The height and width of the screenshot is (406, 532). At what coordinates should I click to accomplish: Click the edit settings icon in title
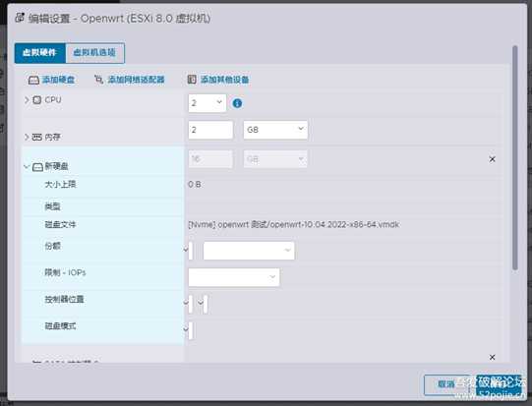(x=20, y=18)
